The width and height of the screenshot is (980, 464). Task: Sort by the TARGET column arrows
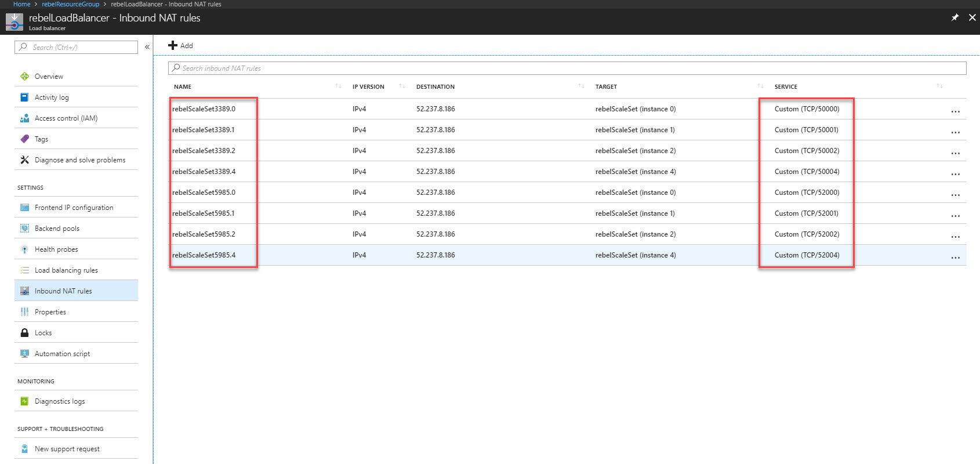point(760,86)
